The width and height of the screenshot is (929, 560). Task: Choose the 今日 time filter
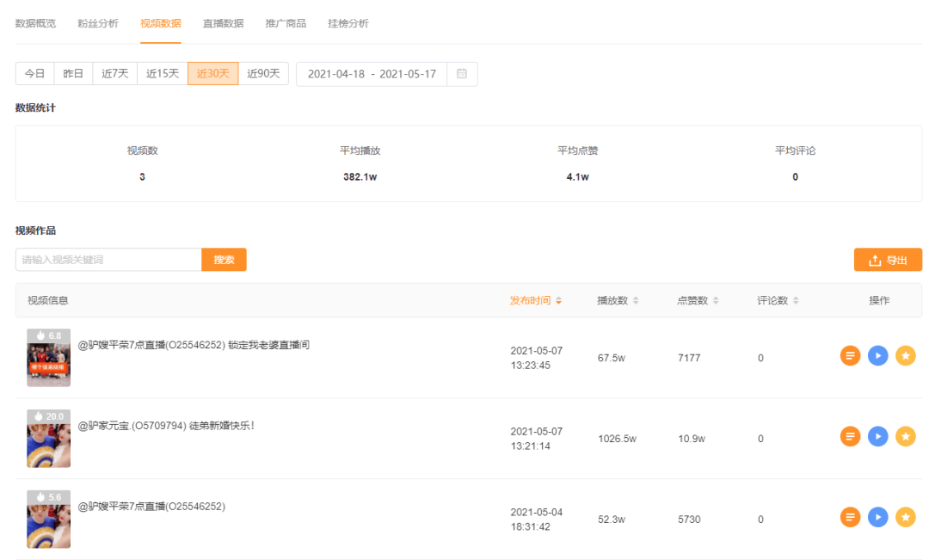click(34, 74)
